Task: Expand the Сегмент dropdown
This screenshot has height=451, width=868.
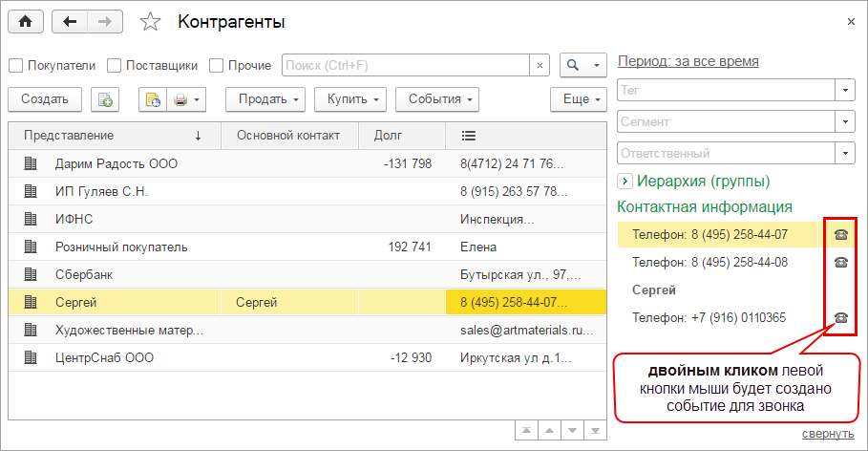Action: 845,121
